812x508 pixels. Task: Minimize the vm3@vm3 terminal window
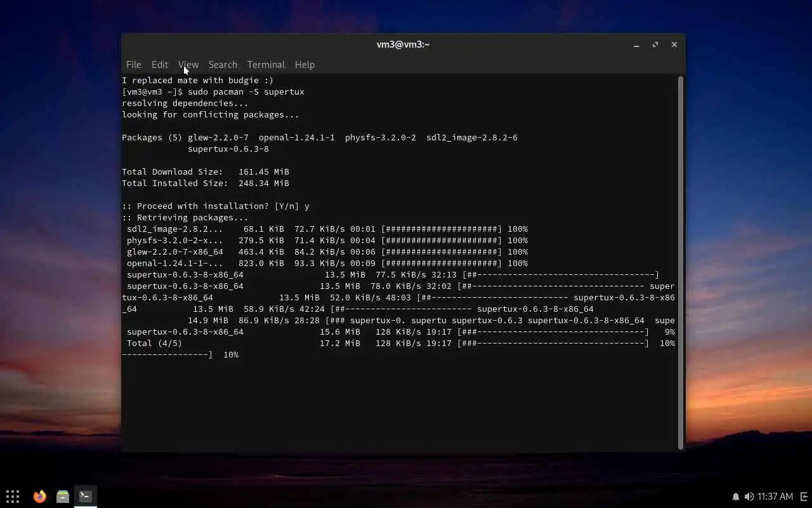(636, 44)
